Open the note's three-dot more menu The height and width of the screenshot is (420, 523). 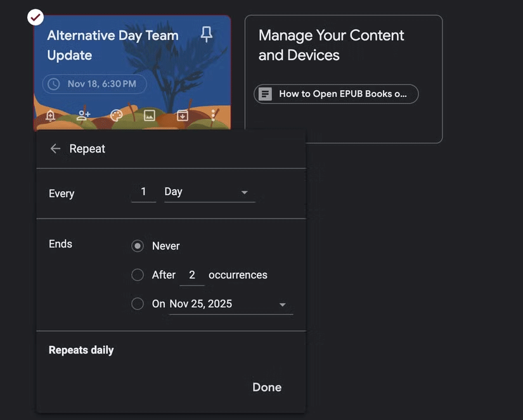click(x=214, y=115)
